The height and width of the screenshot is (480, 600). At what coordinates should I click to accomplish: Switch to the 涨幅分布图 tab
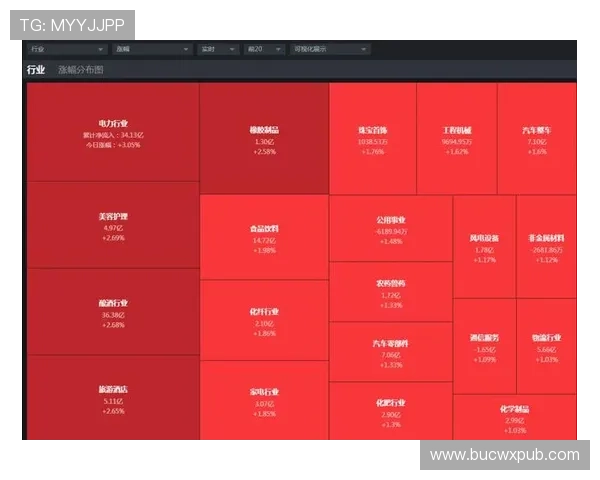81,70
